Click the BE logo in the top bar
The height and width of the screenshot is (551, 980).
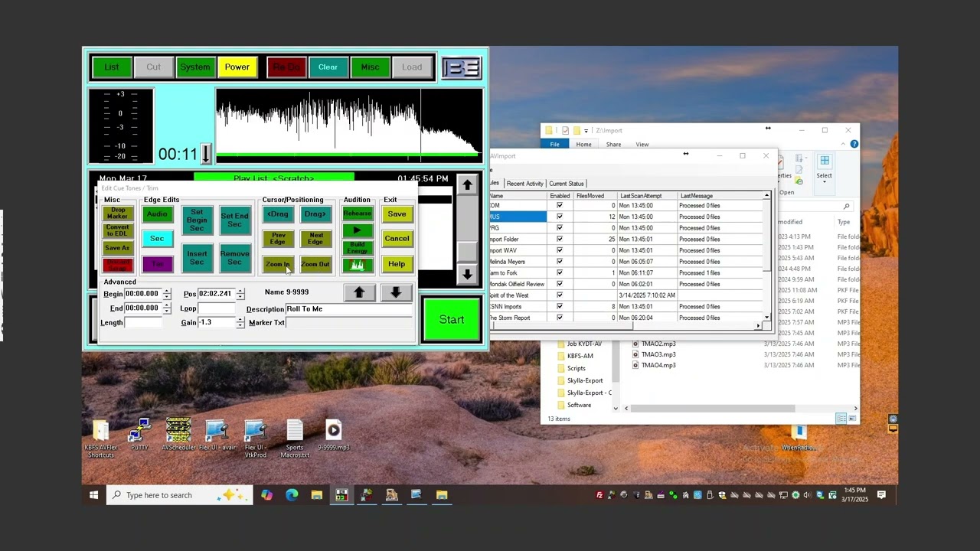coord(462,68)
